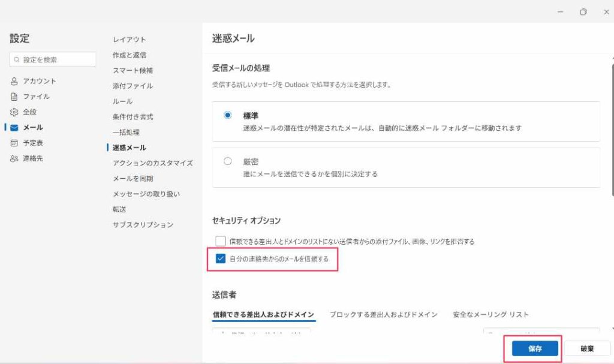The width and height of the screenshot is (614, 364).
Task: Click the 全般 gear icon
Action: 14,112
